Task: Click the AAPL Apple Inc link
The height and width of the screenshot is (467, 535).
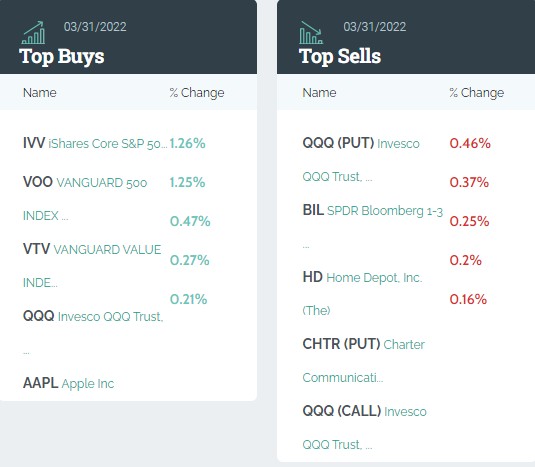Action: coord(69,383)
